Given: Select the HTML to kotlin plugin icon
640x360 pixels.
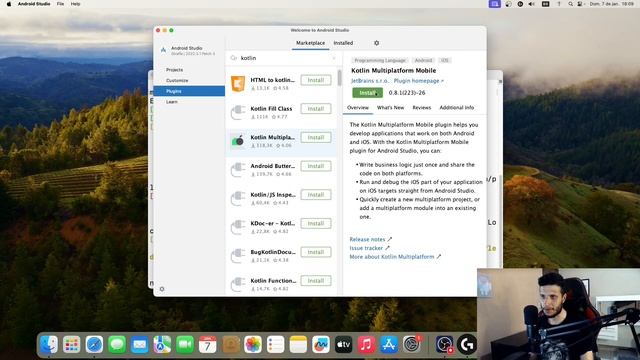Looking at the screenshot, I should click(x=238, y=84).
